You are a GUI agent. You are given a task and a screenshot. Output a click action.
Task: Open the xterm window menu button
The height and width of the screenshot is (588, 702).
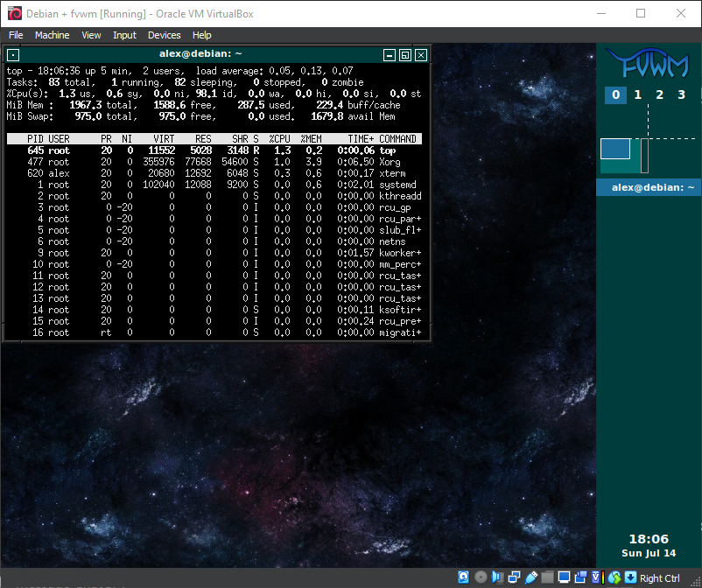pos(13,54)
